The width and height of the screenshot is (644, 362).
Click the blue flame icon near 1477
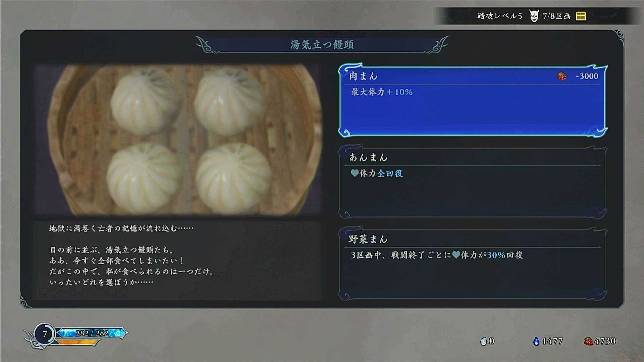pyautogui.click(x=536, y=341)
